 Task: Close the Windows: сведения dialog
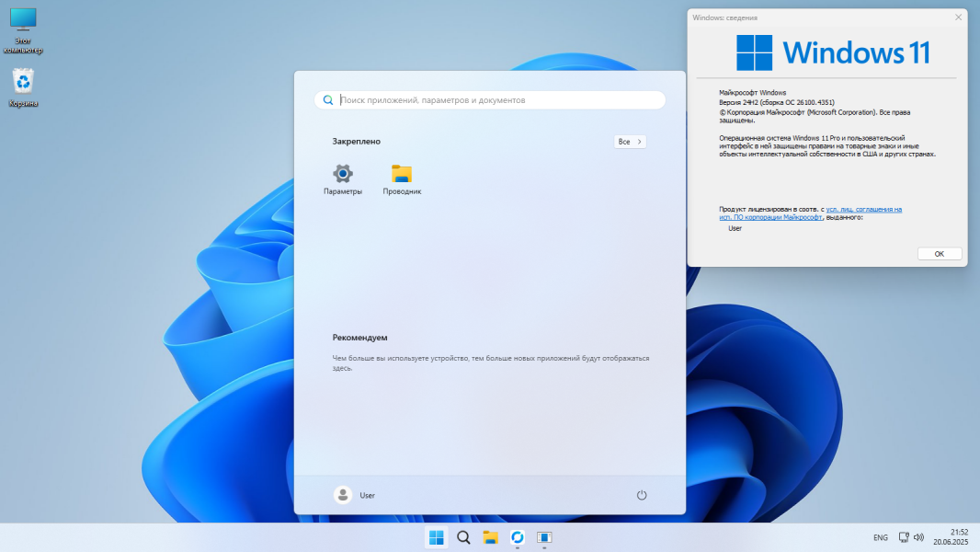click(958, 17)
